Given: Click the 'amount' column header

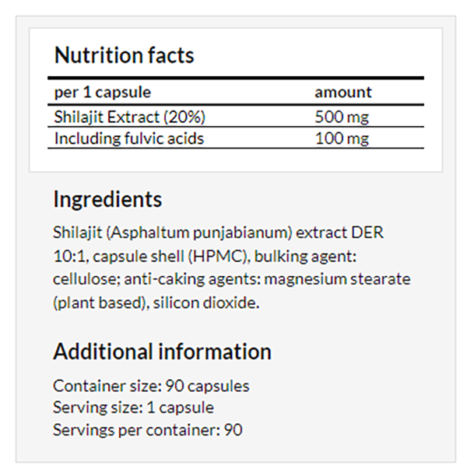Looking at the screenshot, I should coord(343,93).
